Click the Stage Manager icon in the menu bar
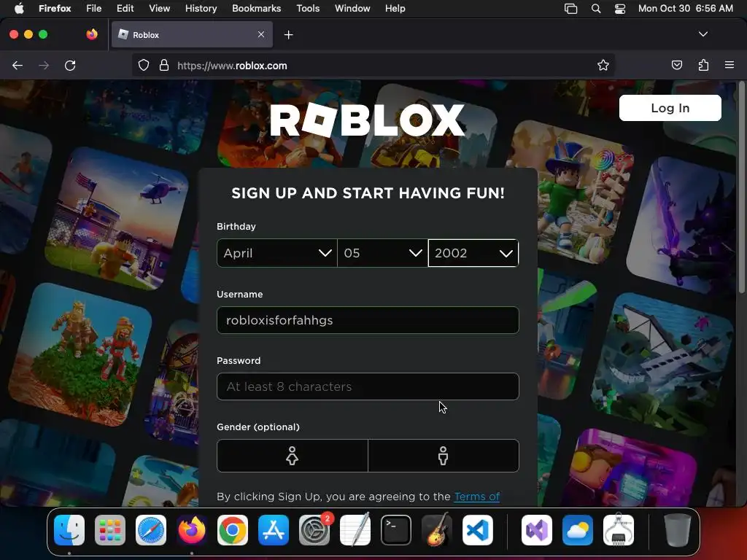Image resolution: width=747 pixels, height=560 pixels. (570, 9)
